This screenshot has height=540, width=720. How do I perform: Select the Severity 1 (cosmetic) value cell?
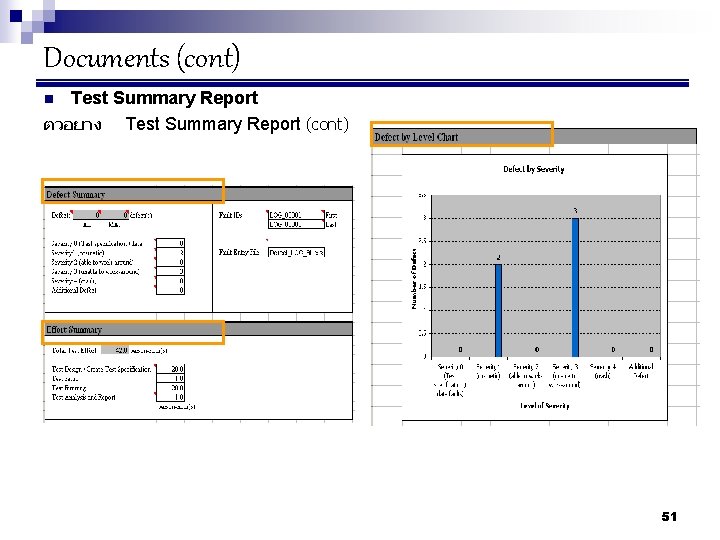[x=170, y=253]
